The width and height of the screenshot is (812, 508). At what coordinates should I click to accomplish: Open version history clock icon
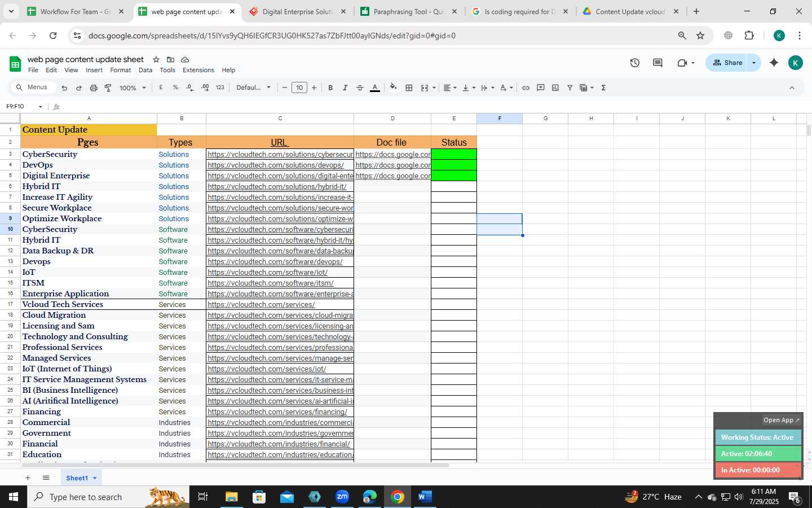pos(635,63)
